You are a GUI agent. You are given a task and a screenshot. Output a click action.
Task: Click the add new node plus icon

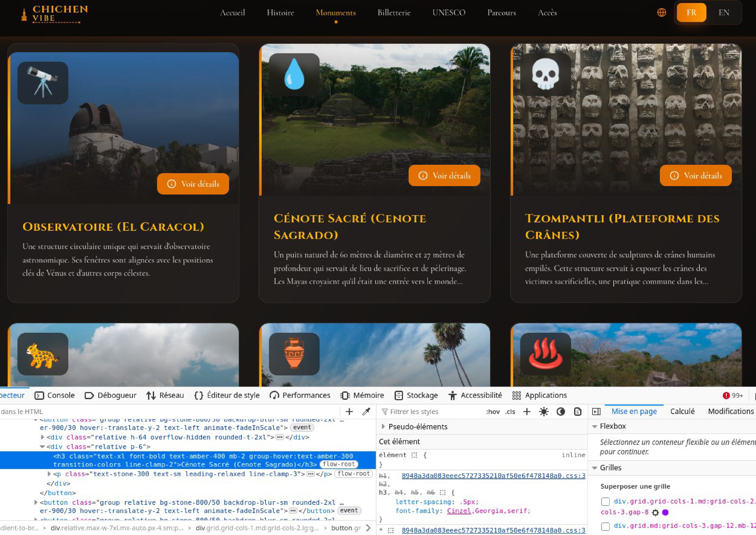[349, 411]
